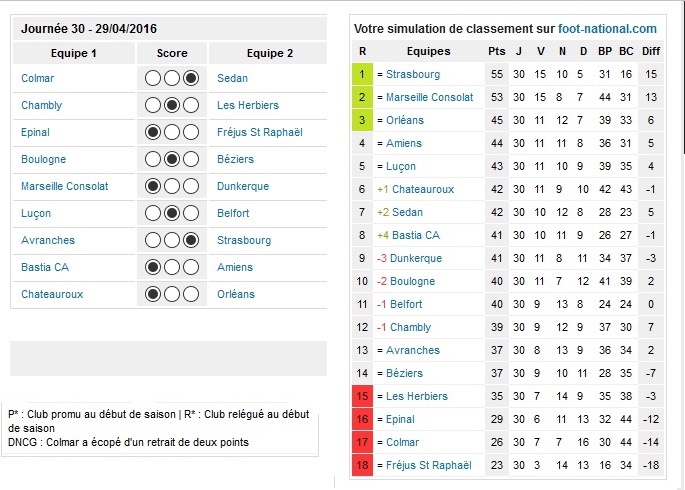This screenshot has height=490, width=685.
Task: Select draw radio for Epinal vs Fréjus St Raphaël
Action: pos(172,132)
